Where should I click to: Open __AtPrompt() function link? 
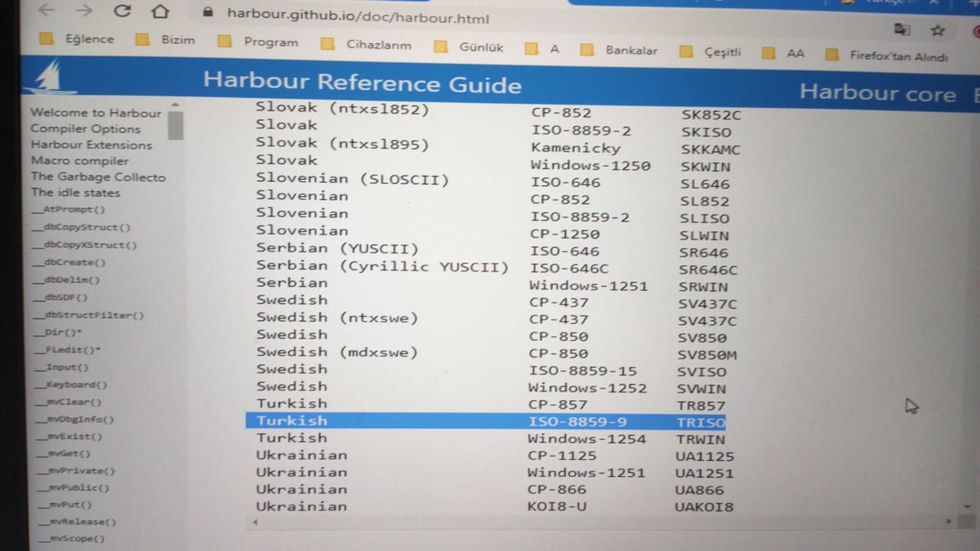[x=69, y=209]
